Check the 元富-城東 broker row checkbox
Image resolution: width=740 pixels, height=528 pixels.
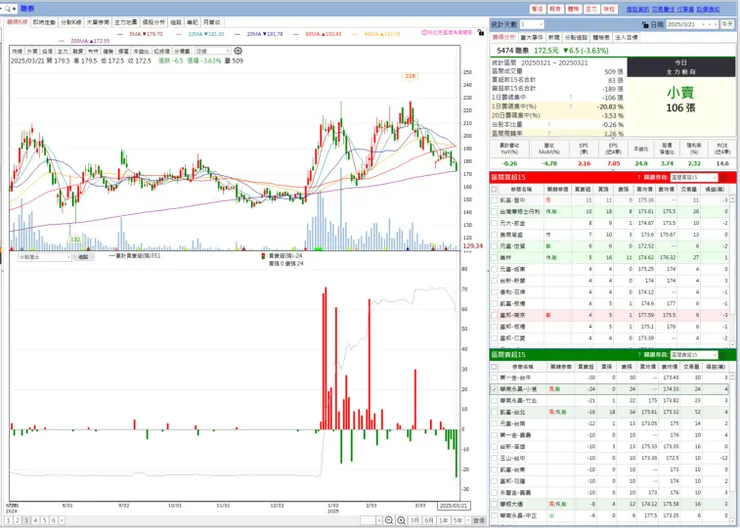pos(494,269)
